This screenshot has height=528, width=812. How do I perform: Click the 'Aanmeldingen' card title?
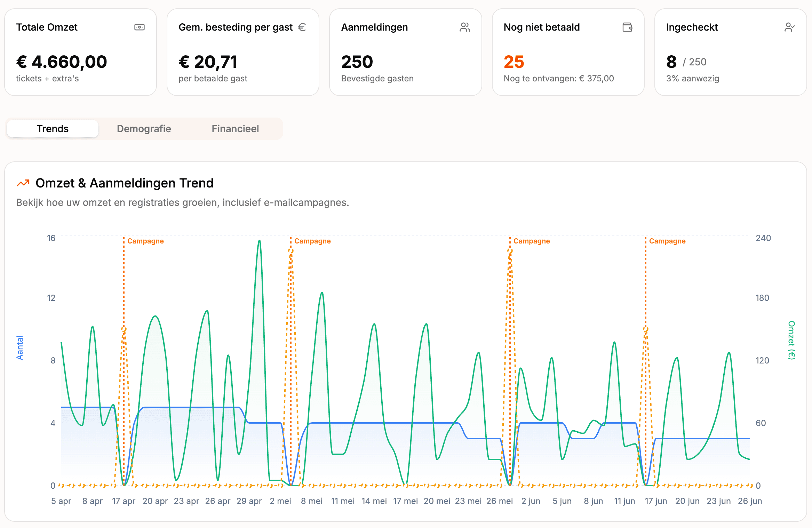(375, 27)
